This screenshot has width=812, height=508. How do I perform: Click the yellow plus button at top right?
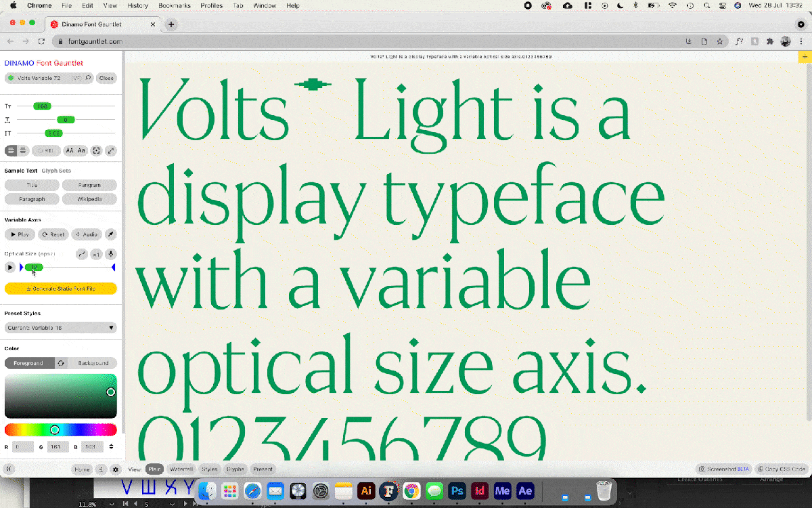805,57
